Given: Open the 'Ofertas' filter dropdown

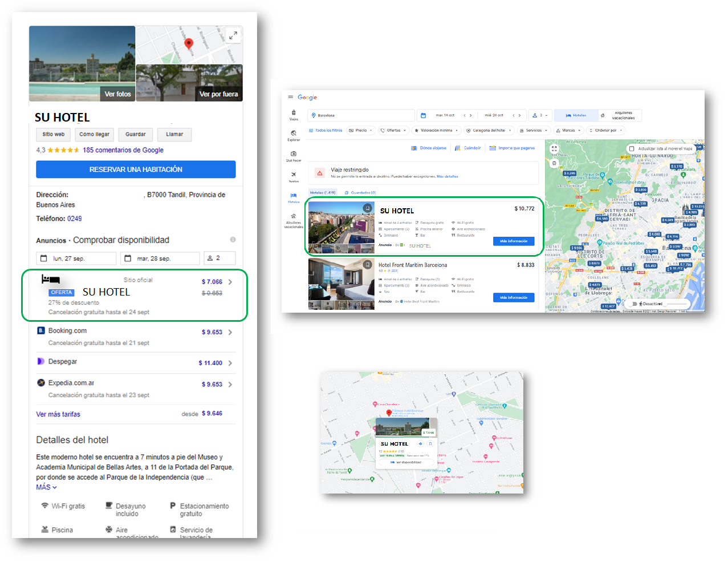Looking at the screenshot, I should 394,131.
